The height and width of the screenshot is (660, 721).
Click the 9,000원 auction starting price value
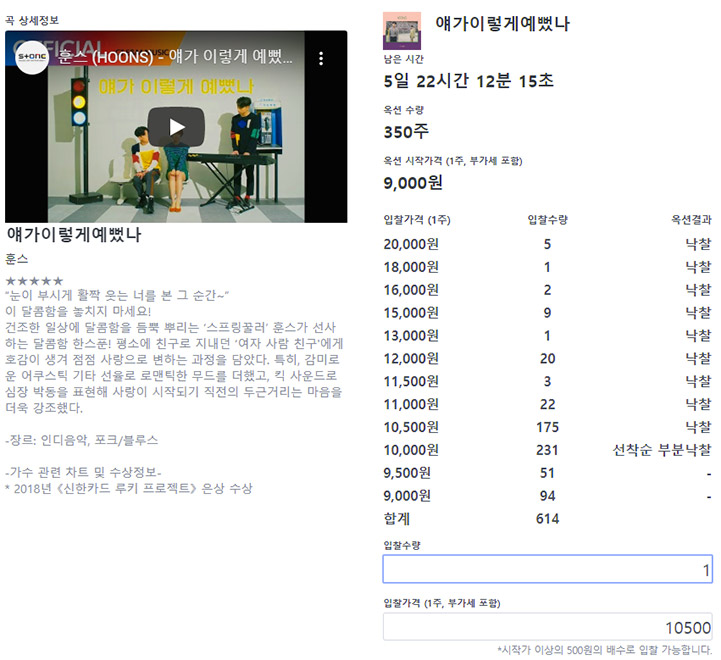[x=413, y=183]
